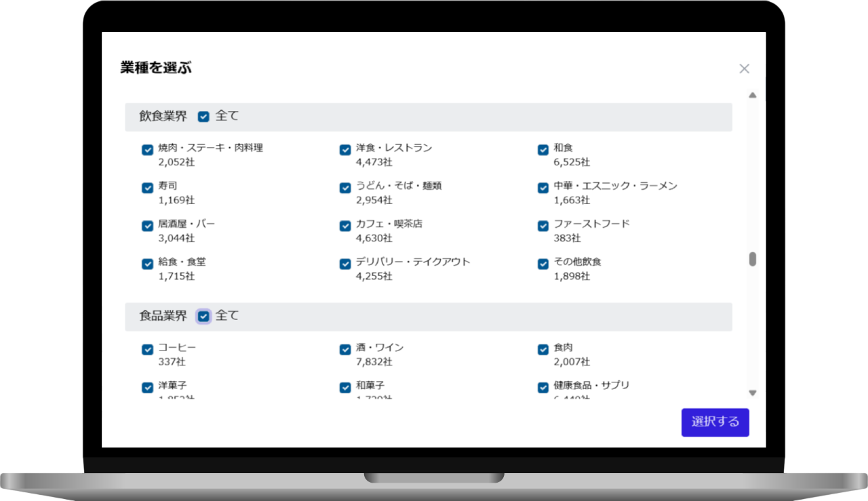Disable 中華・エスニック・ラーメン checkbox
This screenshot has height=501, width=868.
point(543,188)
